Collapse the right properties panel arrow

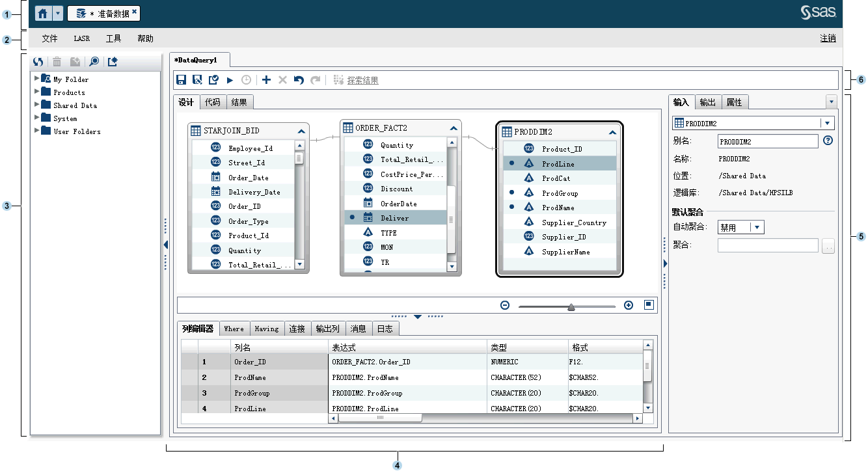click(665, 264)
